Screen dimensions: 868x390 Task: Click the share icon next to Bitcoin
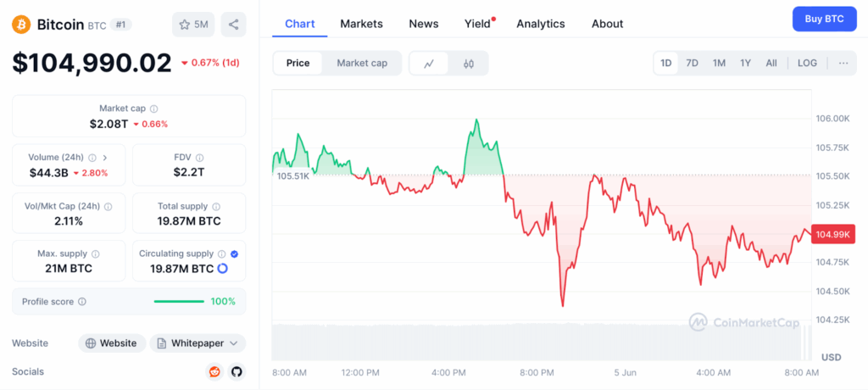coord(233,25)
